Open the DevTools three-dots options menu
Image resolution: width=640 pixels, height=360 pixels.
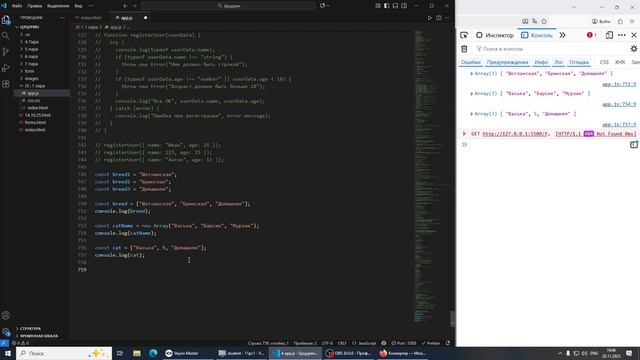[x=622, y=35]
